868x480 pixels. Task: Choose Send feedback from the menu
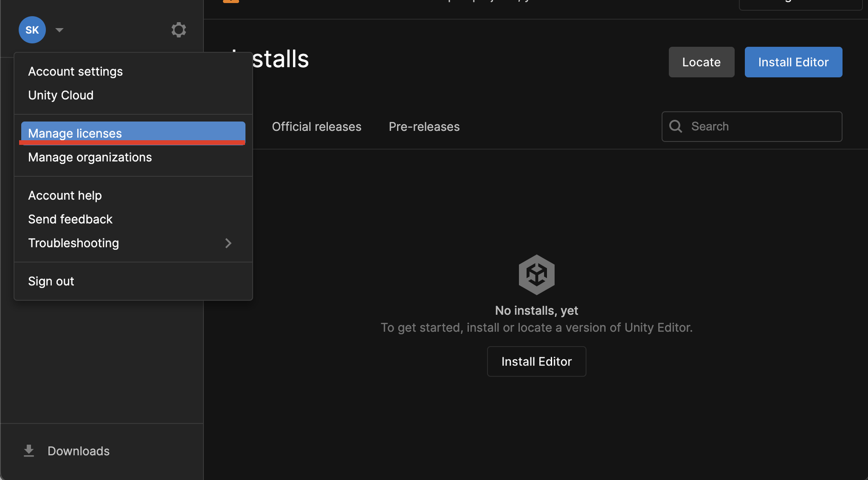(x=133, y=219)
